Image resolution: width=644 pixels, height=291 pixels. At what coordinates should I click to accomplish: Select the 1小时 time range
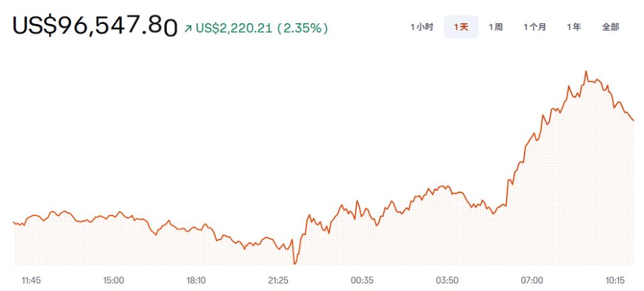[421, 27]
